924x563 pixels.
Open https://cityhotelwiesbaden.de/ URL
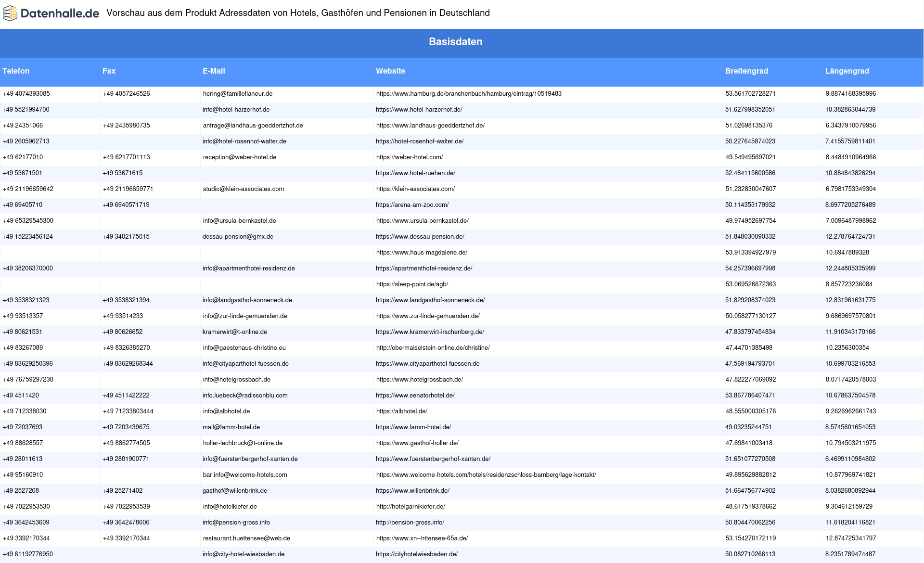(x=417, y=554)
